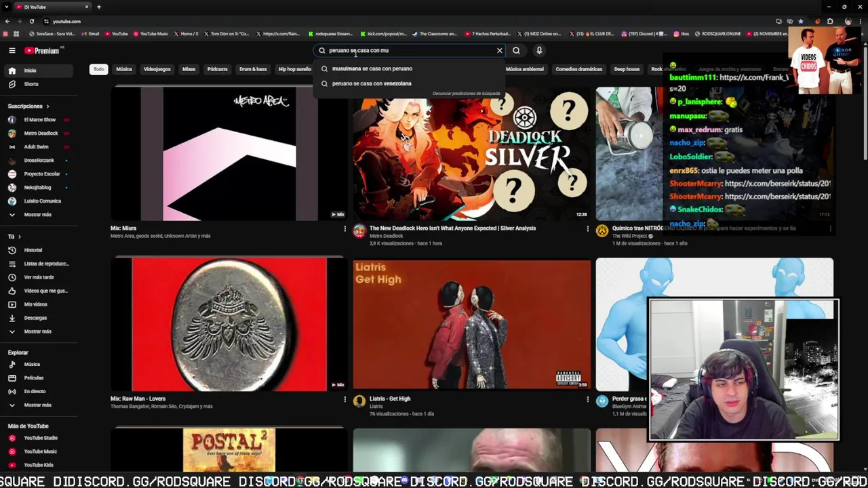The image size is (868, 488).
Task: Open options menu for Deadlock Silver video
Action: pos(587,229)
